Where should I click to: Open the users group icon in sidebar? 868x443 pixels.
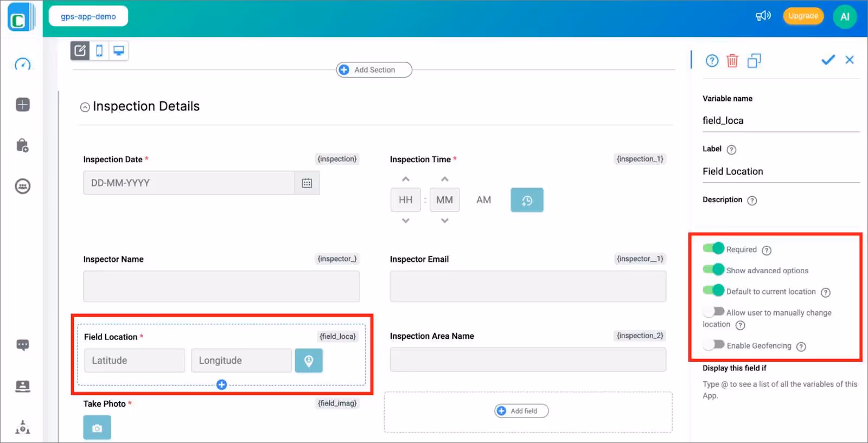point(22,187)
